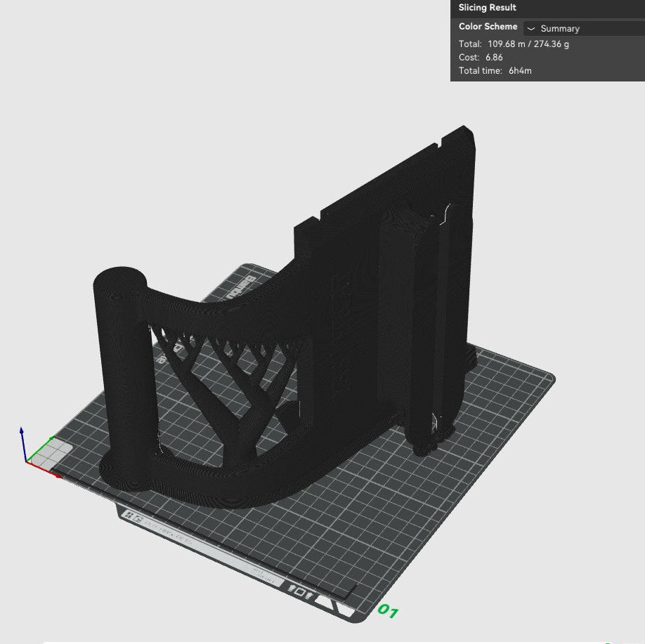Screen dimensions: 645x644
Task: Click the Cost value '6.86'
Action: [494, 57]
